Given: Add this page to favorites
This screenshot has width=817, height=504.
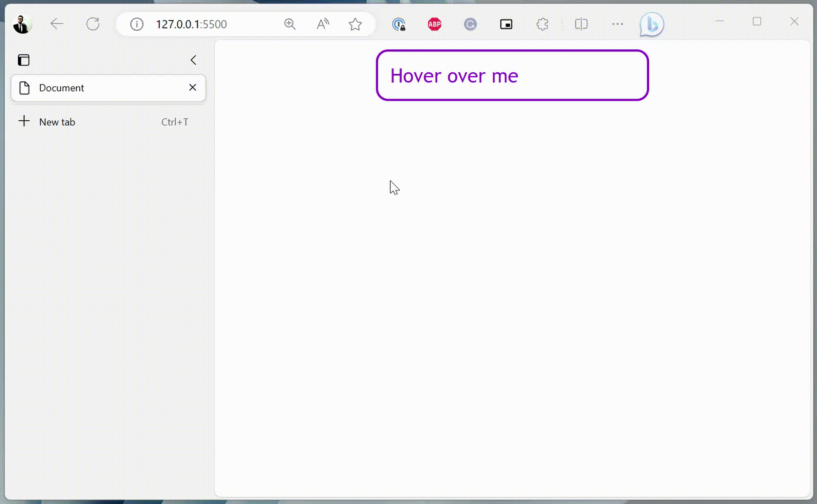Looking at the screenshot, I should coord(355,24).
